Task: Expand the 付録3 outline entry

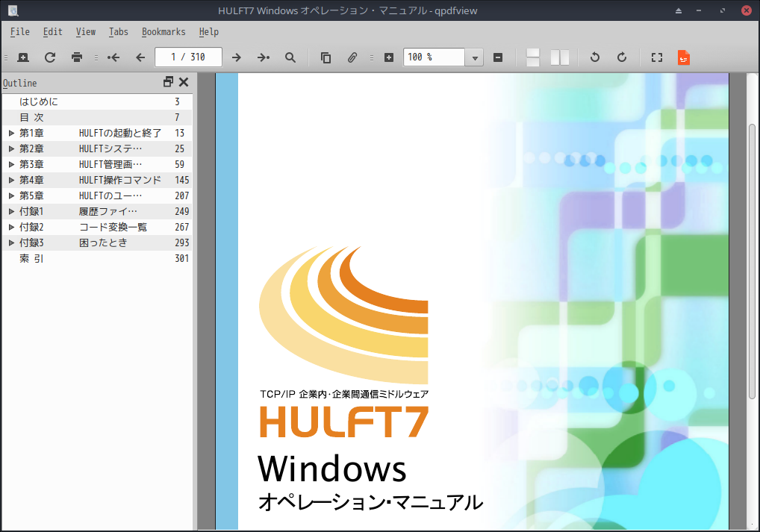Action: click(12, 242)
